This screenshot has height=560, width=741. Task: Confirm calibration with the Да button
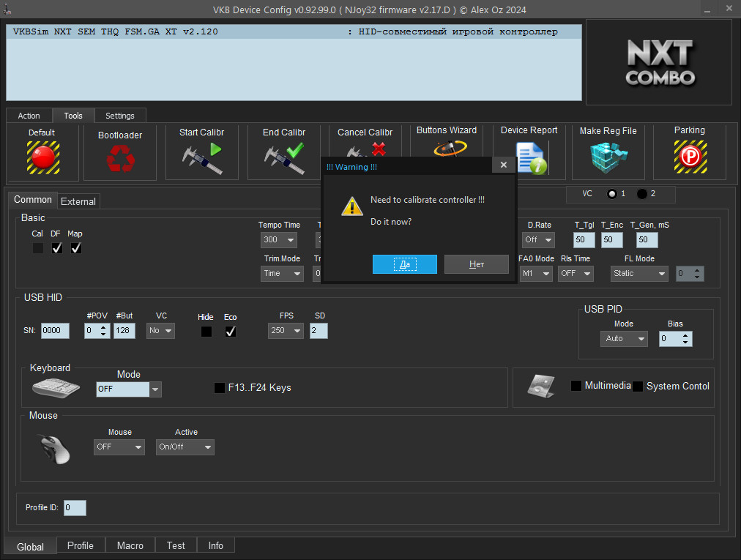point(404,264)
